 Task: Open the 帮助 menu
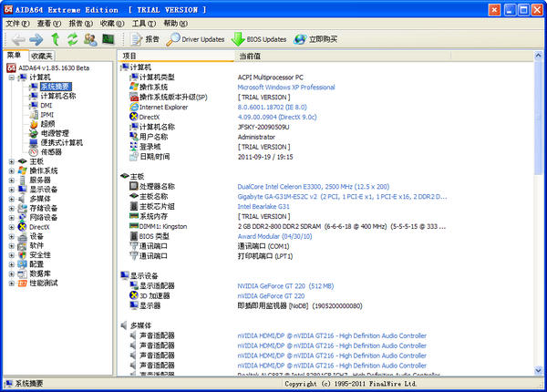[175, 24]
